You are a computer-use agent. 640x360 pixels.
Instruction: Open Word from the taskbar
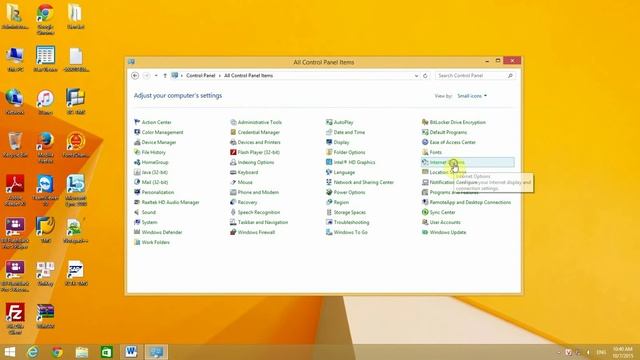point(131,352)
